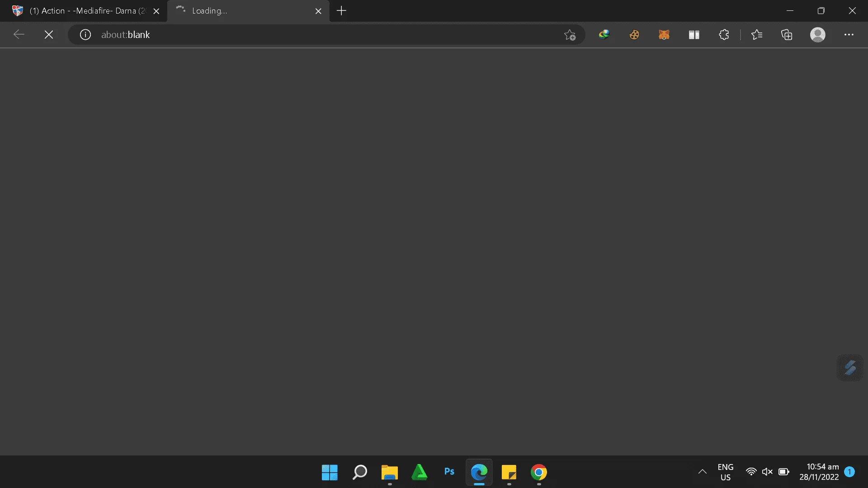The width and height of the screenshot is (868, 488).
Task: Open Google Chrome from taskbar
Action: (539, 473)
